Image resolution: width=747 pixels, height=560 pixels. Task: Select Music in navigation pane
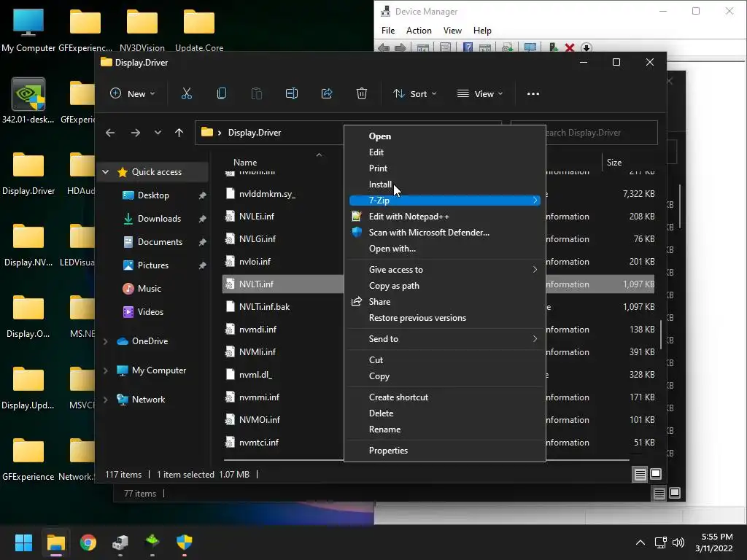149,289
